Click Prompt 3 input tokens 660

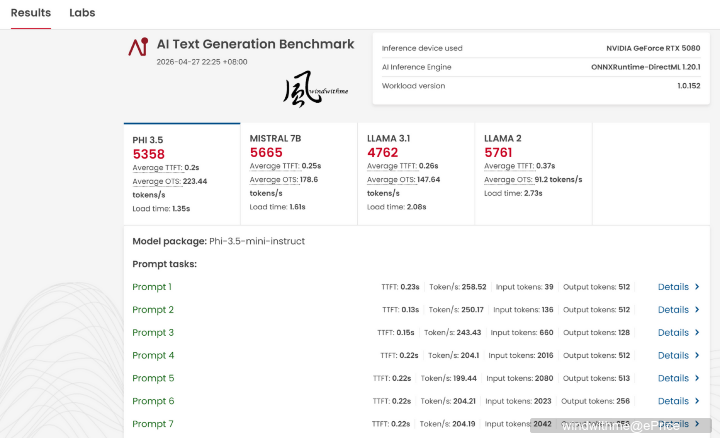[546, 333]
